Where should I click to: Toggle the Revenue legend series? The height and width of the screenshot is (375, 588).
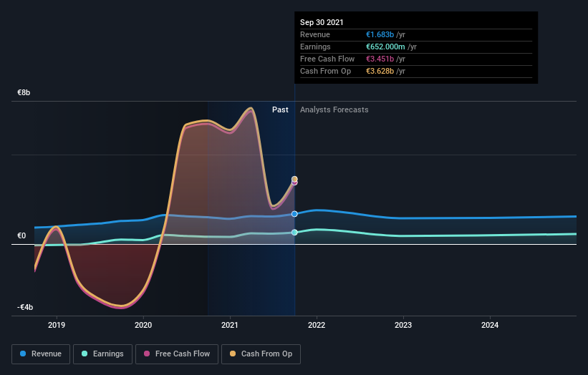[x=41, y=354]
